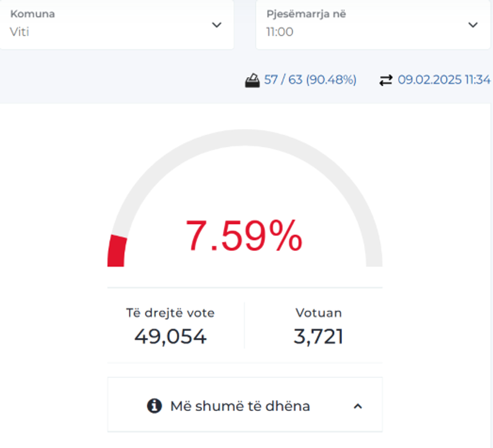Open the Pjesëmarrja në dropdown chevron
Viewport: 493px width, 448px height.
tap(472, 25)
